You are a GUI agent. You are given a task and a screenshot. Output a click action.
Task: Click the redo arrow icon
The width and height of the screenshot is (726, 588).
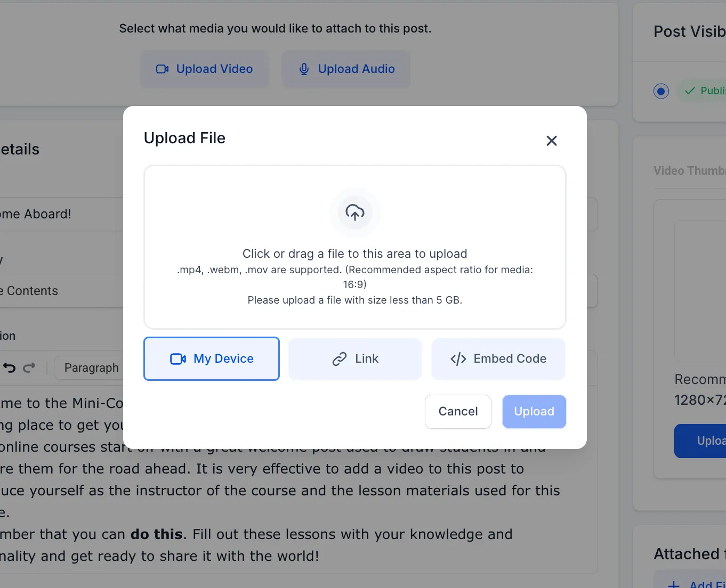[x=29, y=367]
